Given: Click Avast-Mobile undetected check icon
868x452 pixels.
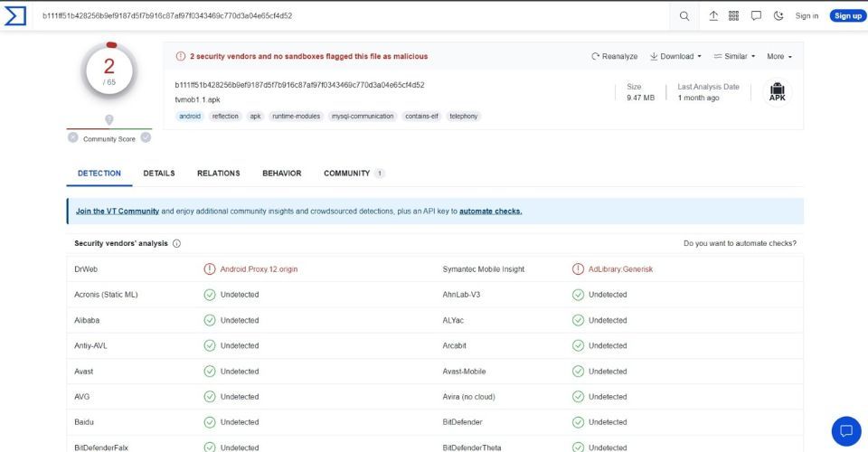Looking at the screenshot, I should [x=578, y=372].
